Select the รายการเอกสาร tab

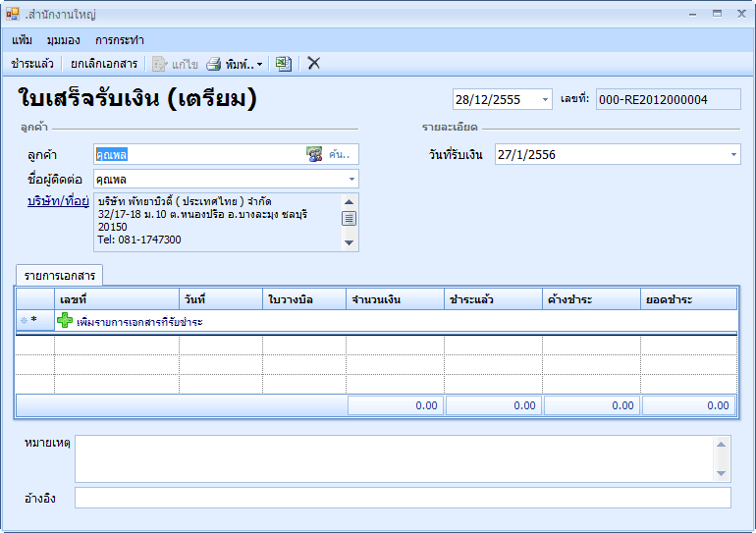pyautogui.click(x=60, y=275)
